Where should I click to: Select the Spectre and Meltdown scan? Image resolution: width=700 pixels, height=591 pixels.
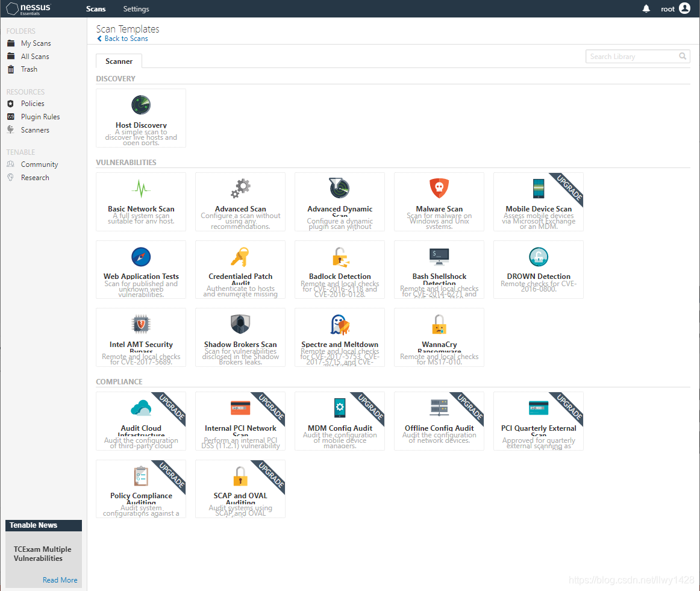[x=339, y=337]
